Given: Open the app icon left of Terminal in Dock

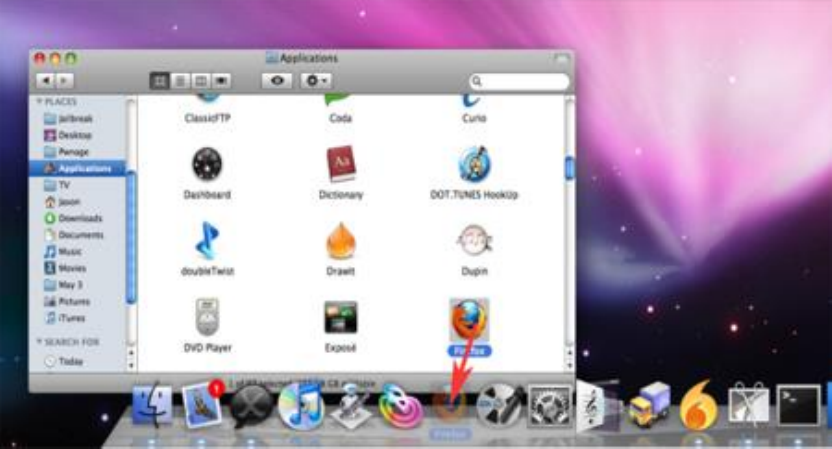Looking at the screenshot, I should [748, 406].
